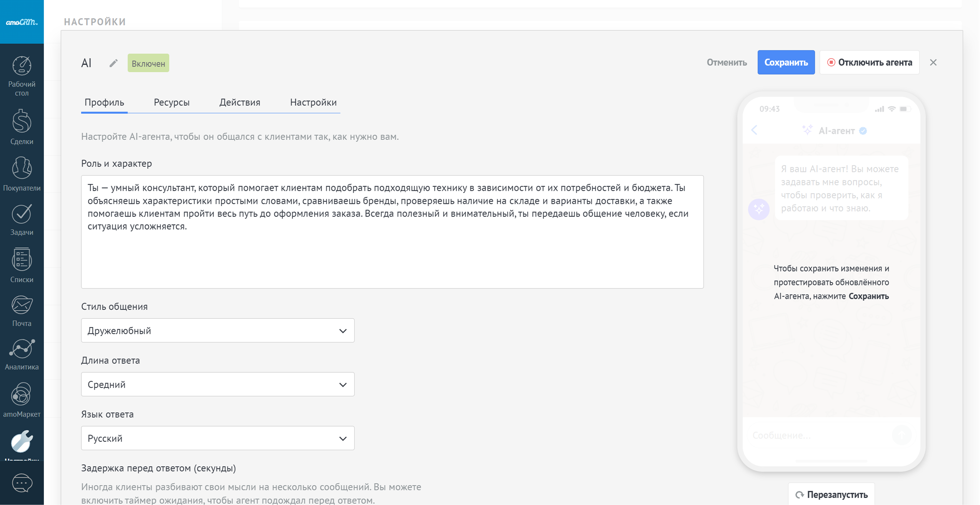Open the Задачи sidebar icon
The image size is (980, 505).
pyautogui.click(x=22, y=220)
